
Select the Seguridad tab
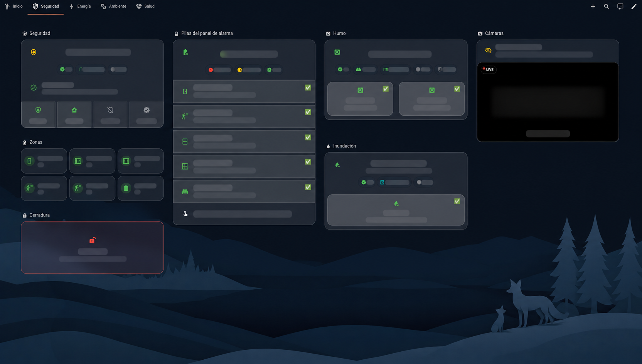click(46, 6)
